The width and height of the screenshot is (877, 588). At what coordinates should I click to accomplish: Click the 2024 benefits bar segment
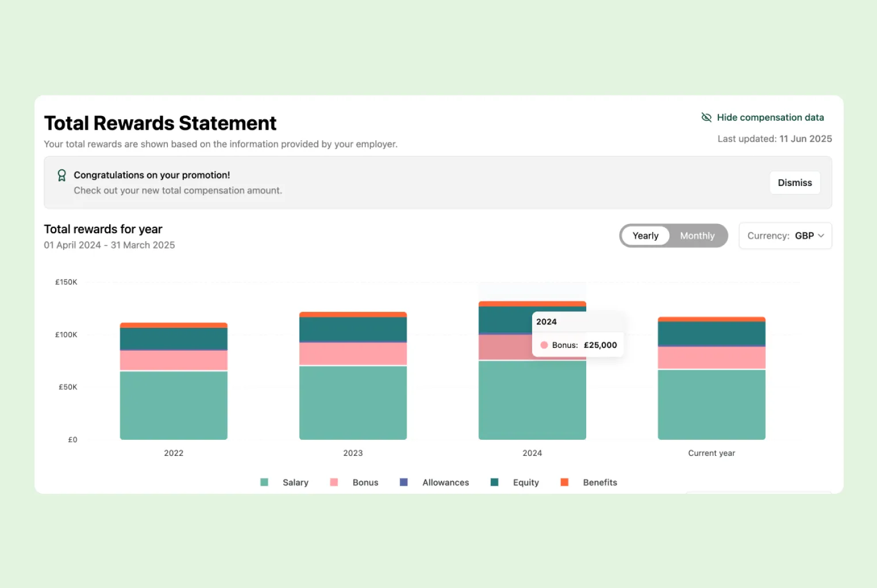[532, 304]
